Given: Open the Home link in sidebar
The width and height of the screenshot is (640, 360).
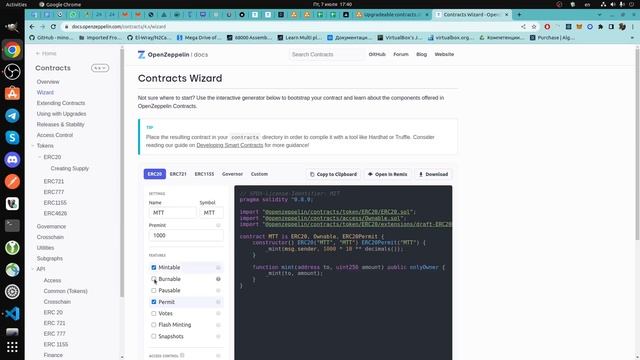Looking at the screenshot, I should [46, 53].
